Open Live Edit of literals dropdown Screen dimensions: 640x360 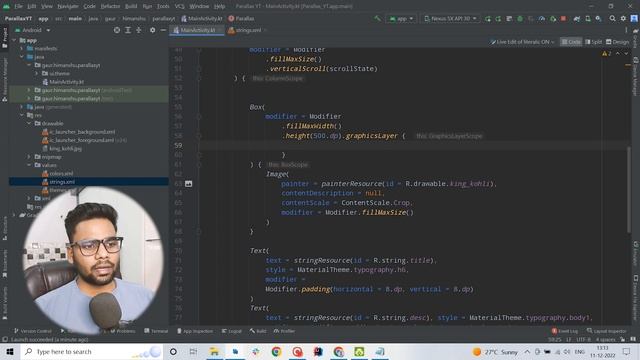click(x=522, y=42)
